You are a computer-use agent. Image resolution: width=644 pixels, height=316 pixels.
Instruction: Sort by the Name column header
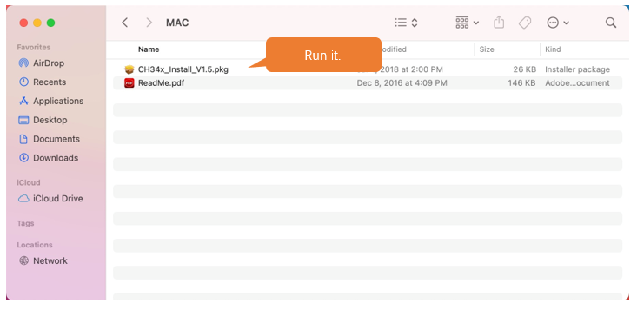[149, 49]
